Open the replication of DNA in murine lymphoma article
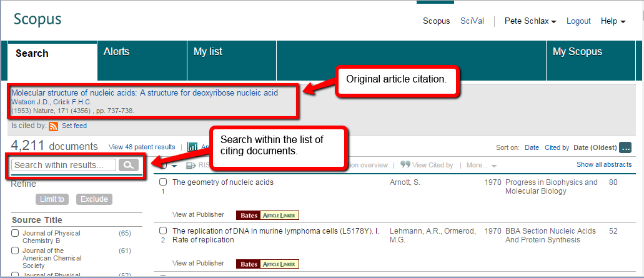This screenshot has height=278, width=644. click(275, 236)
